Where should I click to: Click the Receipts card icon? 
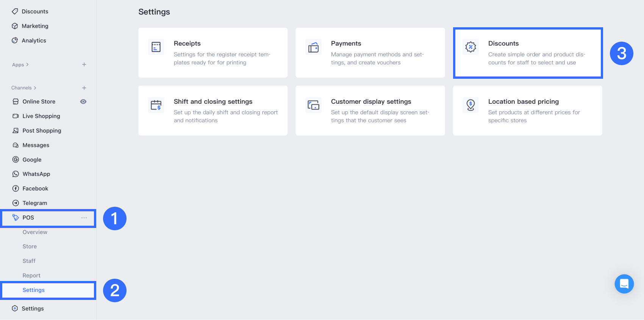(156, 47)
